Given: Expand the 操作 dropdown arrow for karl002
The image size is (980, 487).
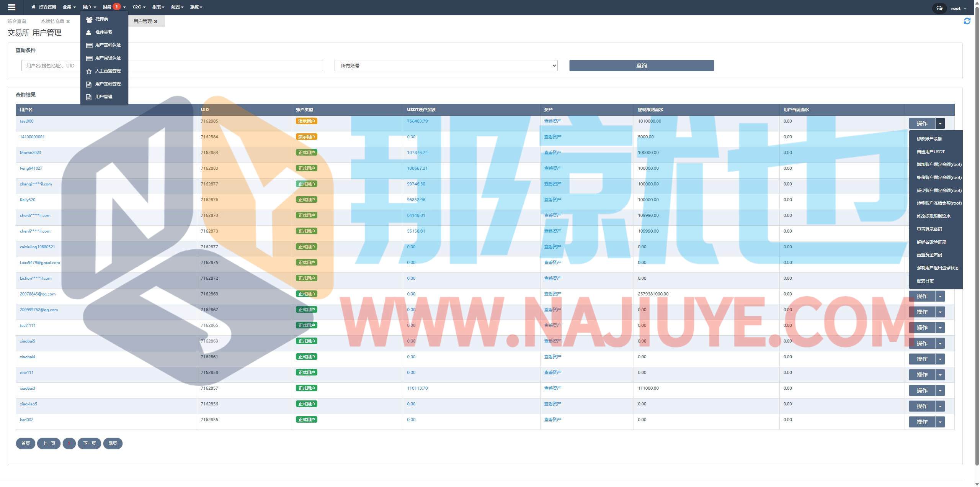Looking at the screenshot, I should [x=940, y=422].
